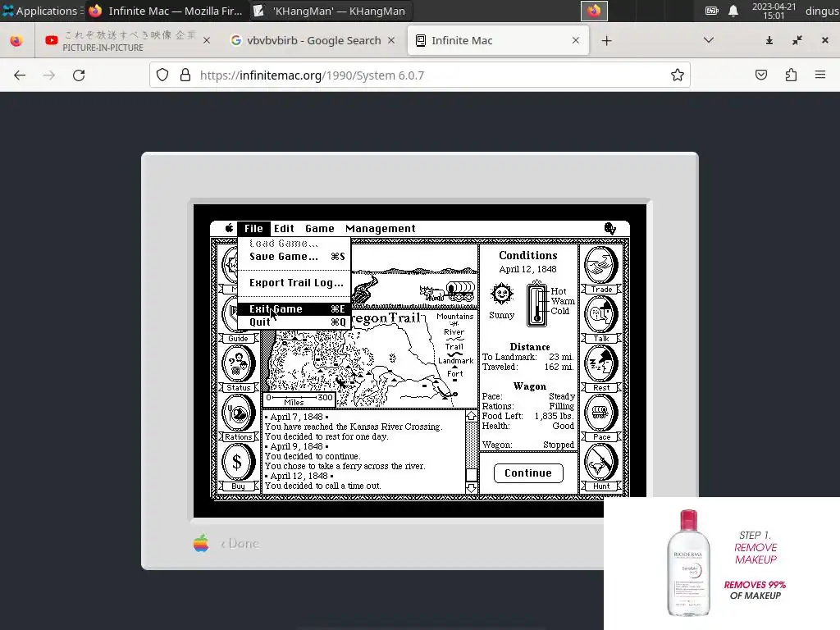Open the Firefox extensions puzzle icon
The image size is (840, 630).
(x=791, y=75)
